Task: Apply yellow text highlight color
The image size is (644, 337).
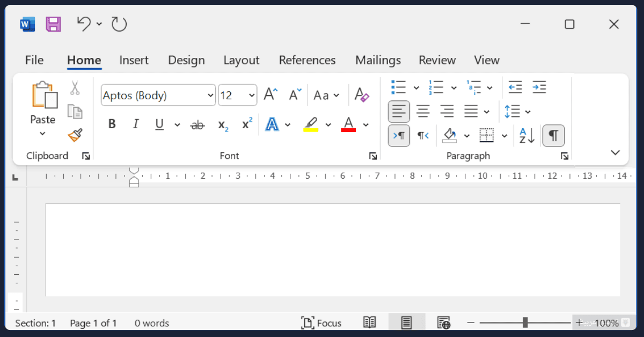Action: click(x=311, y=124)
